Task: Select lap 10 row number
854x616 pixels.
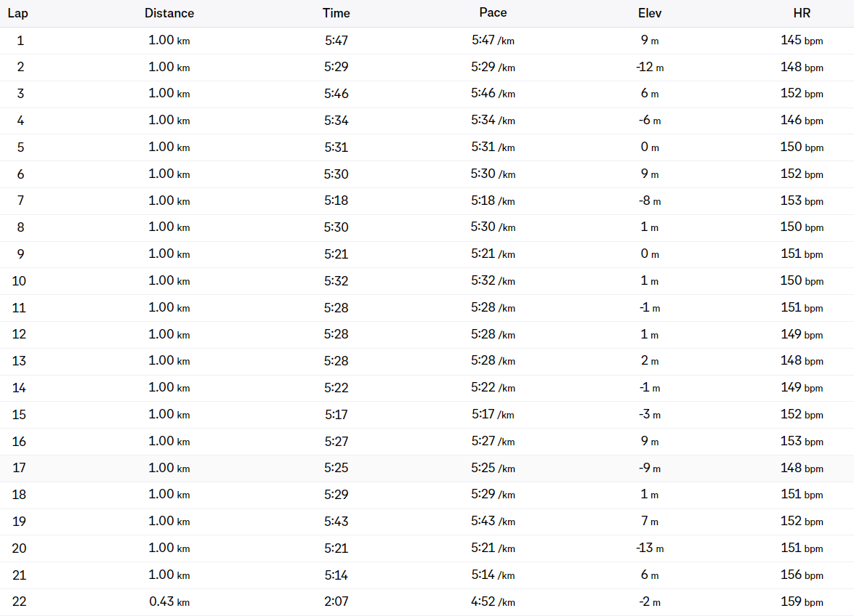Action: (19, 281)
